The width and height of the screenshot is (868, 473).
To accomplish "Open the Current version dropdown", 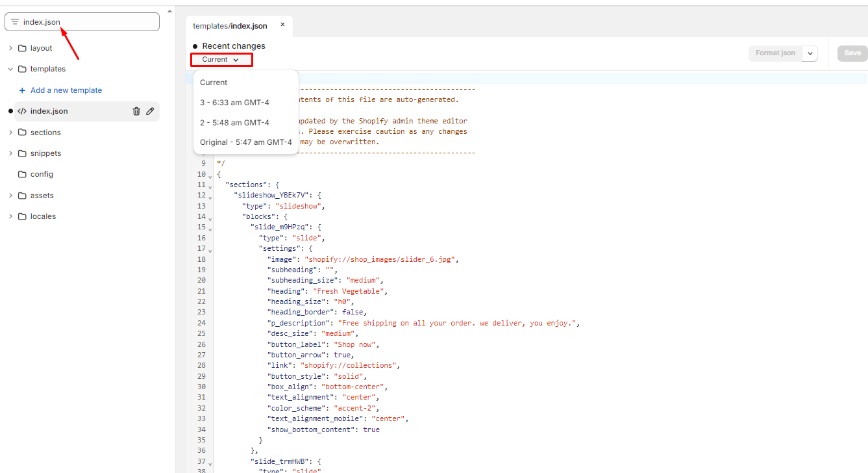I will (x=221, y=60).
